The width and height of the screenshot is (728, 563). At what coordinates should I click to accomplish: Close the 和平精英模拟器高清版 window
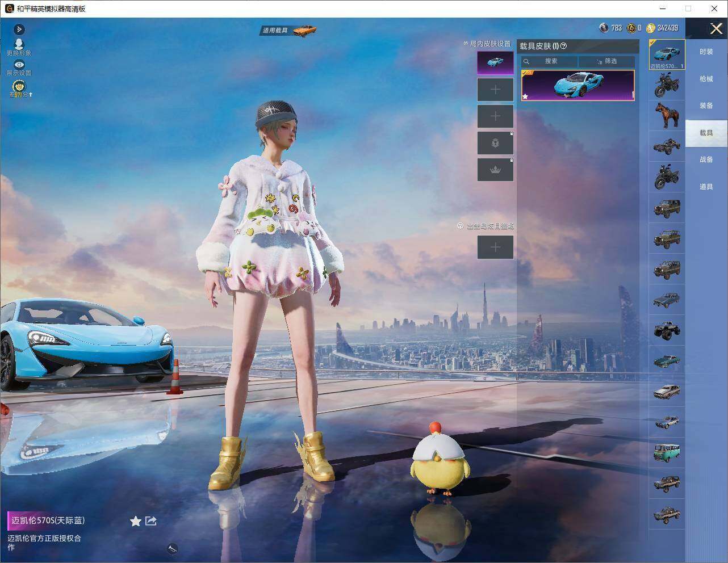(714, 9)
